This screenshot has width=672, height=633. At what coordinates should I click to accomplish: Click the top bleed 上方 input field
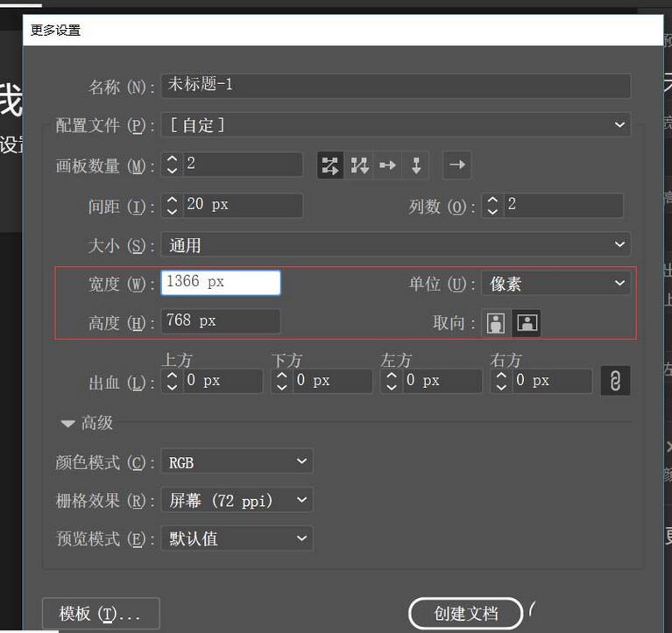click(x=223, y=381)
